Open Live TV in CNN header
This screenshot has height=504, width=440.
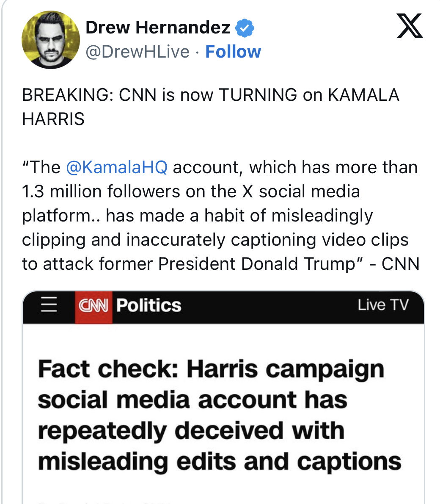click(x=383, y=305)
